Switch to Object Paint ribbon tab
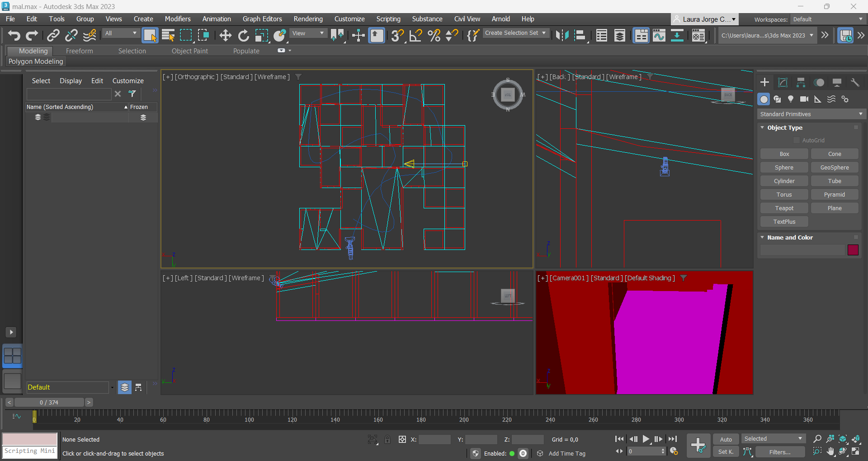868x461 pixels. coord(190,51)
